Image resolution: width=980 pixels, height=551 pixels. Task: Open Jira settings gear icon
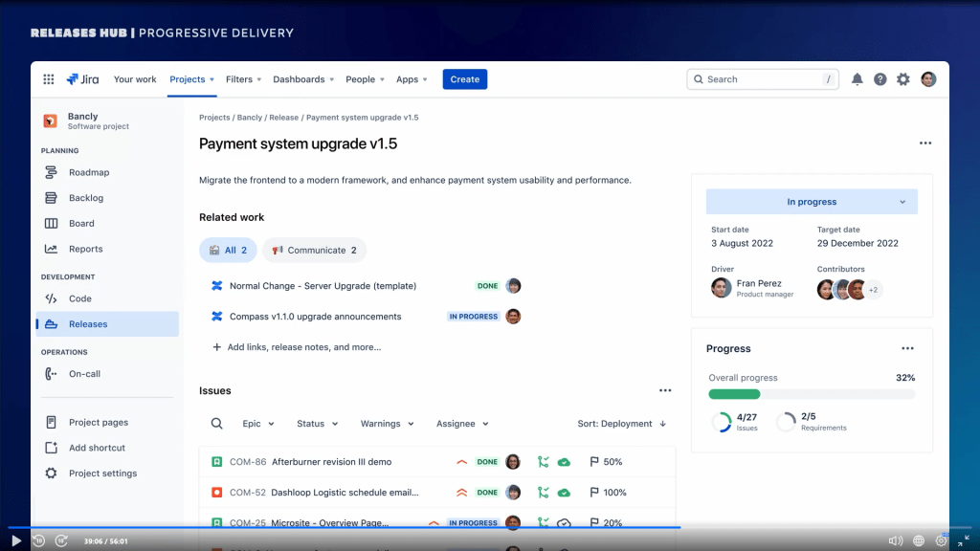click(x=903, y=79)
